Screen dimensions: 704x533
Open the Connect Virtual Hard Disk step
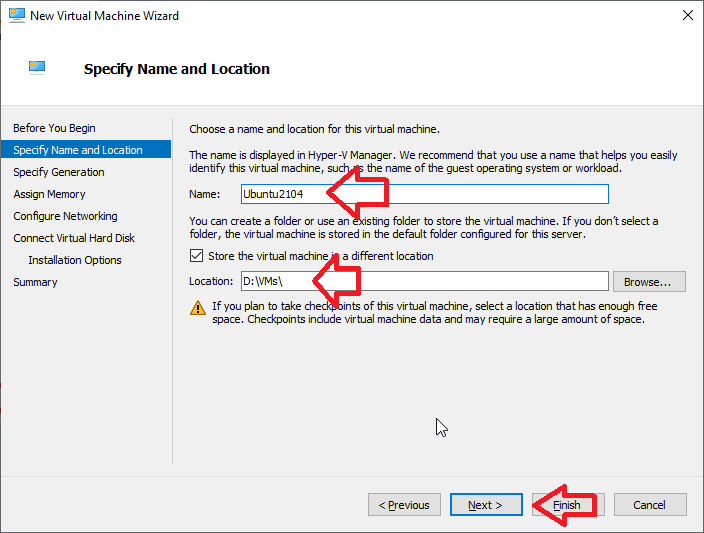pos(74,238)
